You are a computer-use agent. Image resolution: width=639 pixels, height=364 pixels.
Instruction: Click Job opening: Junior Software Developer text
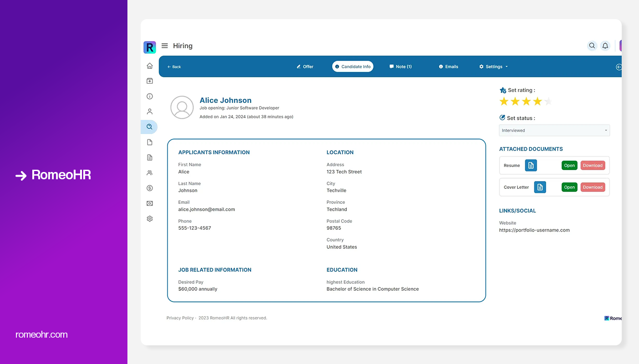pyautogui.click(x=239, y=108)
